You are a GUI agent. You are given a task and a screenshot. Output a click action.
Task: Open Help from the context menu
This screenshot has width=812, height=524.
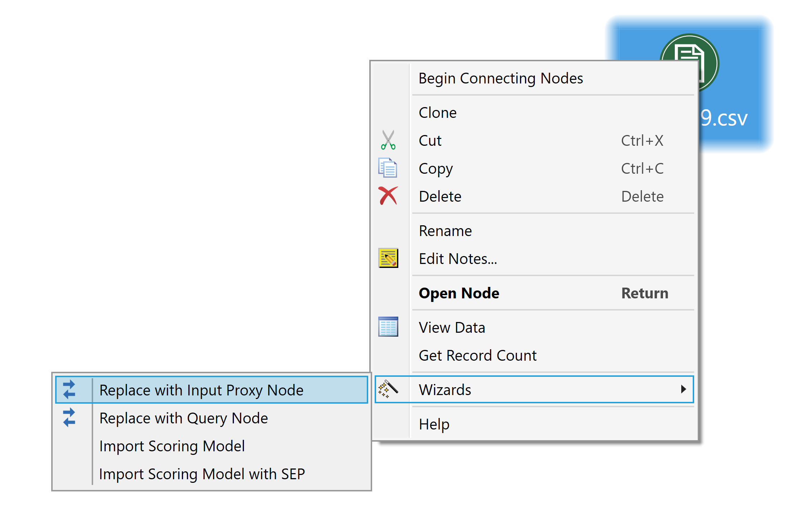pyautogui.click(x=434, y=424)
